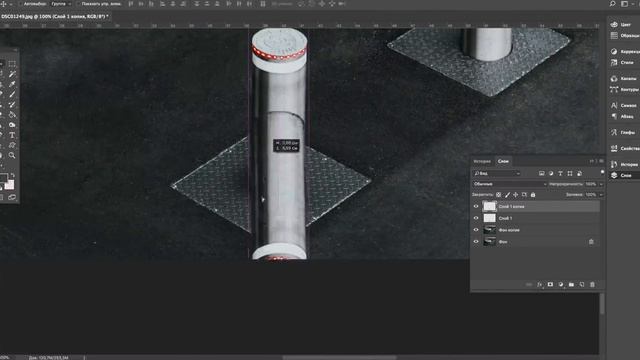Screen dimensions: 640x360
Task: Create a new layer group
Action: [x=571, y=284]
